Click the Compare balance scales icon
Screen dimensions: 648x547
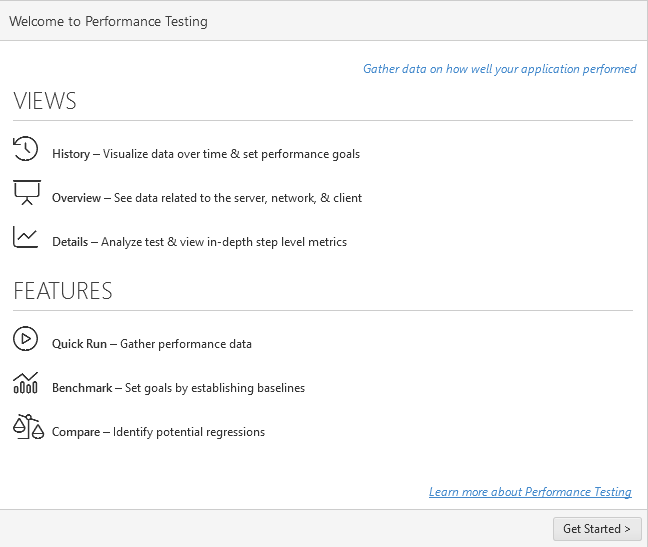(x=28, y=426)
